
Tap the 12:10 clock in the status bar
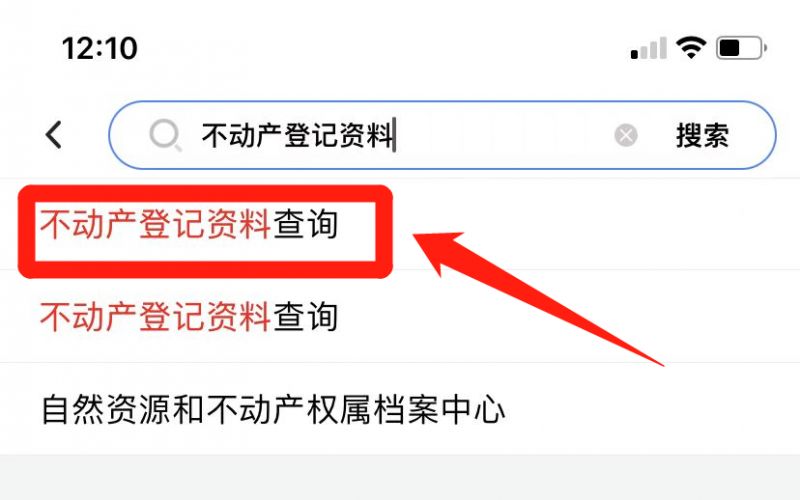pyautogui.click(x=99, y=48)
